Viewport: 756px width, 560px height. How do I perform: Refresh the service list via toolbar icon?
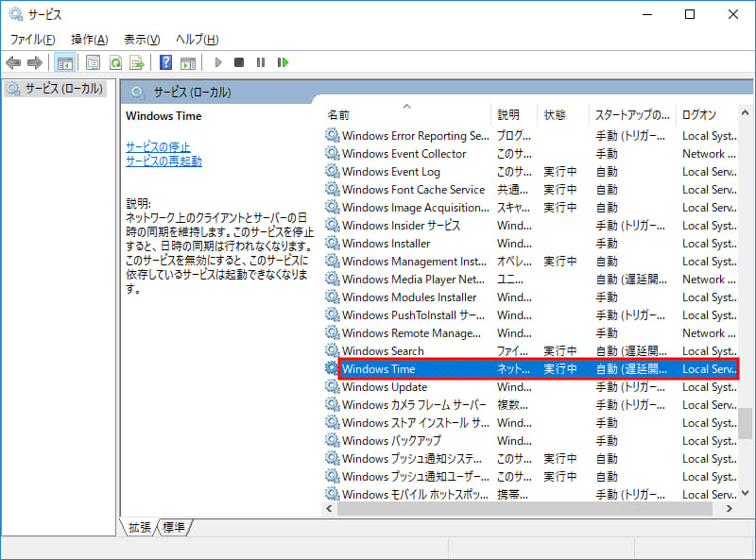[114, 62]
